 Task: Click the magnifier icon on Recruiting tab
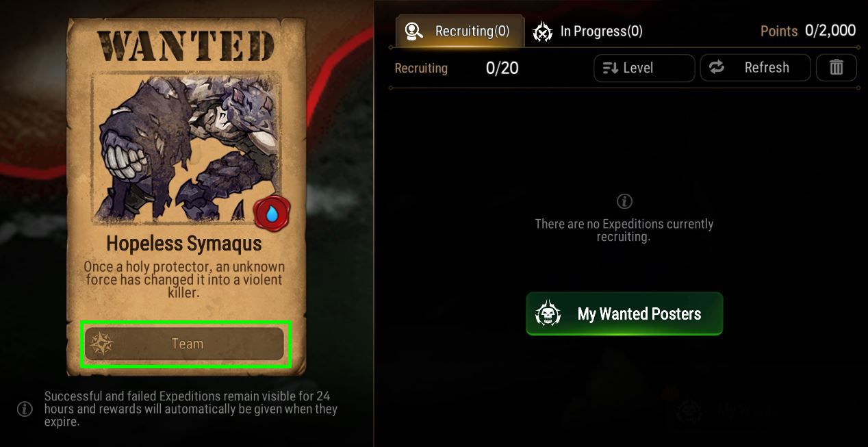click(x=413, y=31)
